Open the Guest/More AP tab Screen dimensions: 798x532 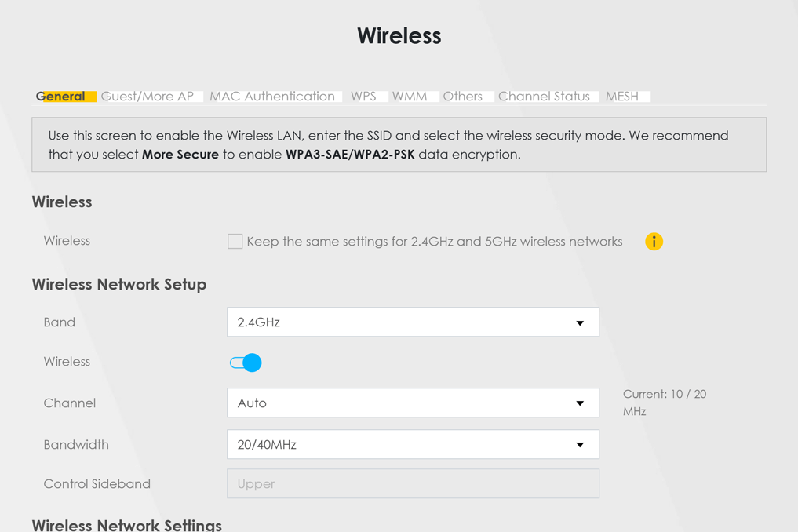(148, 97)
